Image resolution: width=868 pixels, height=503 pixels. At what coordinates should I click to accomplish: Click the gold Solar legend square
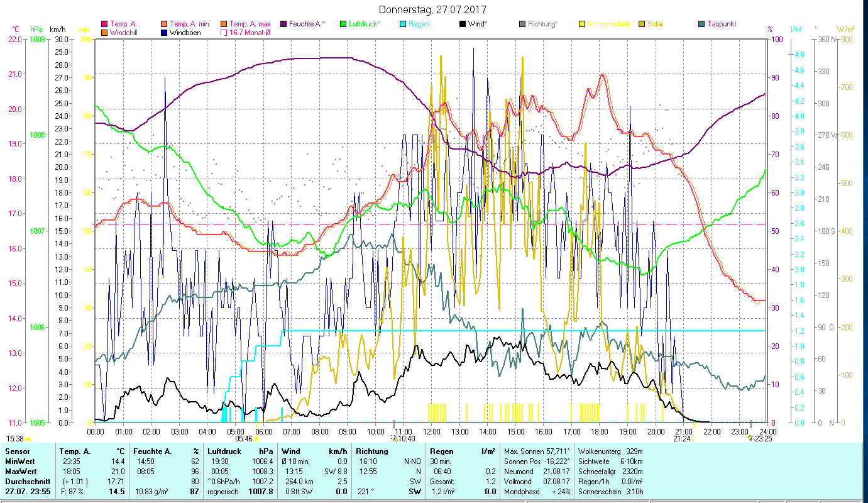tap(642, 24)
